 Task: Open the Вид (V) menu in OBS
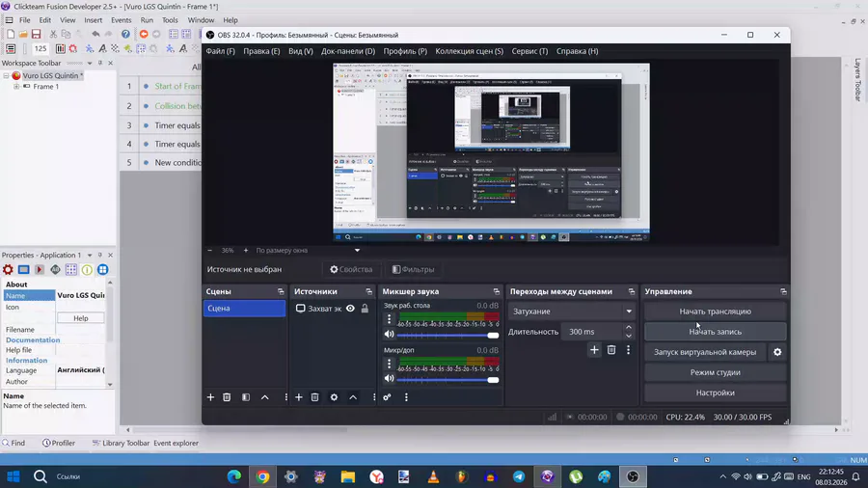[301, 51]
